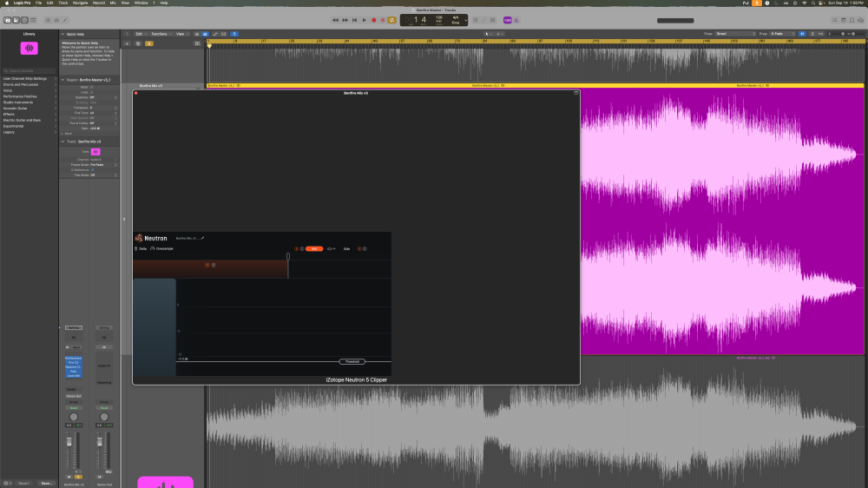Toggle the purple metronome button
Viewport: 868px width, 488px height.
516,21
